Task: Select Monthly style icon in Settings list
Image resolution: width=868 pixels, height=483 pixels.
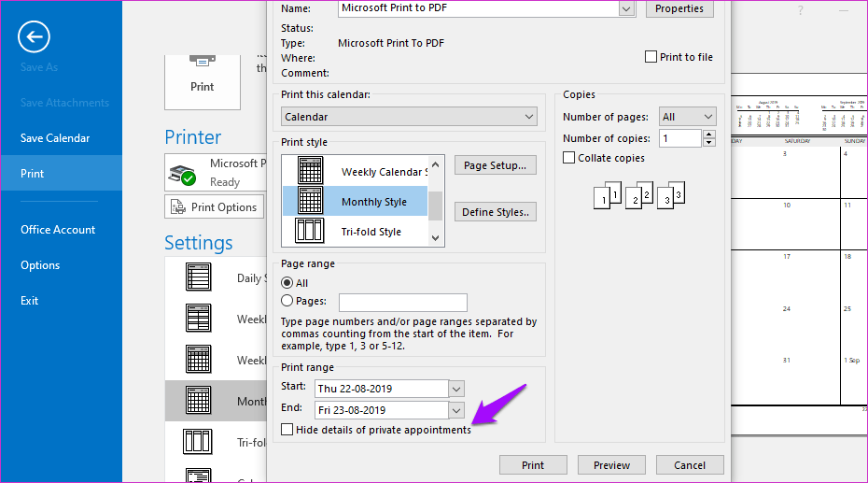Action: pyautogui.click(x=198, y=401)
